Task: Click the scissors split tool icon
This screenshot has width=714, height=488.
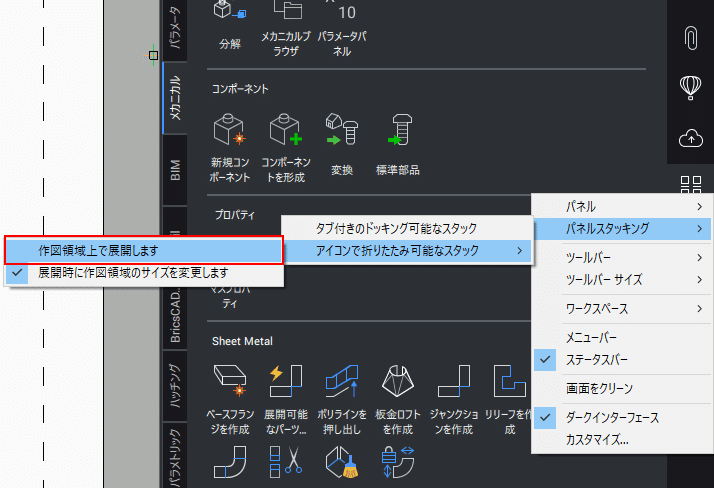Action: [286, 462]
